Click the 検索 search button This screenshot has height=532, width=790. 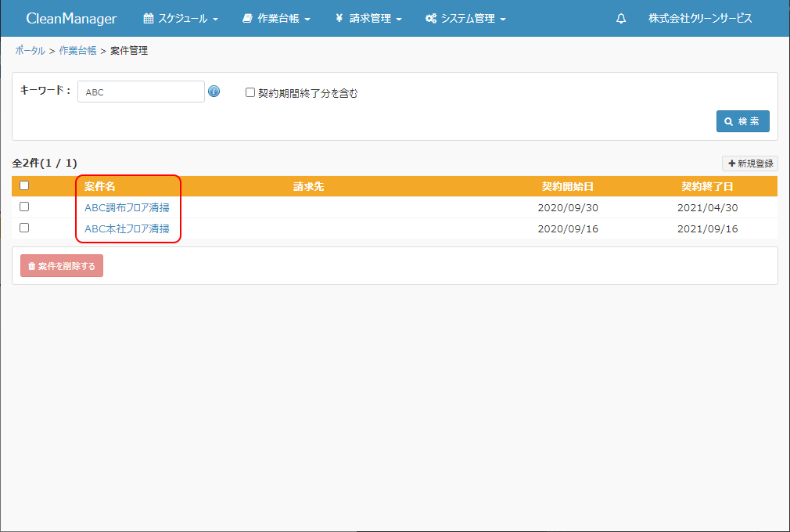tap(742, 121)
